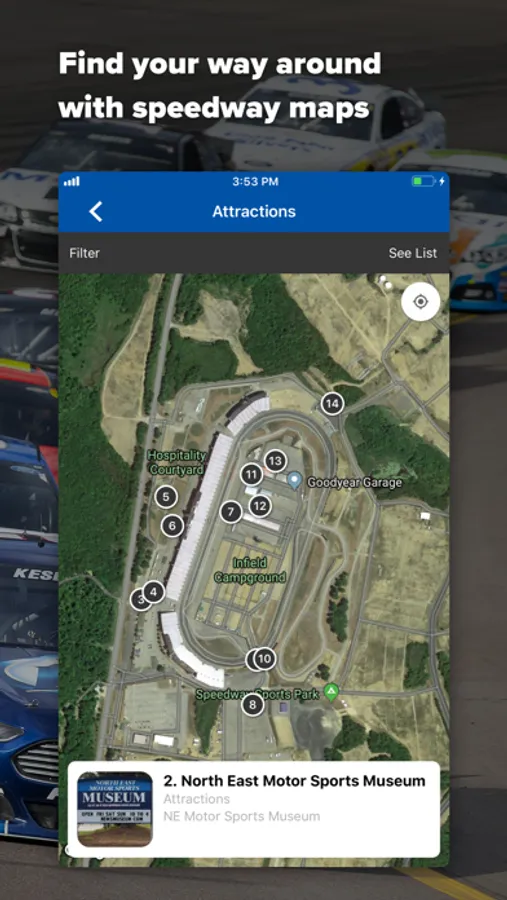The height and width of the screenshot is (900, 507).
Task: Choose map marker number 12
Action: [260, 506]
